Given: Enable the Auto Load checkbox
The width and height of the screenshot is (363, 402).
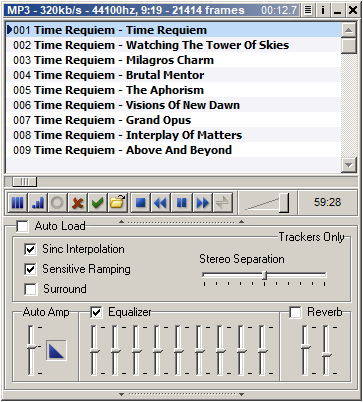Looking at the screenshot, I should click(22, 226).
